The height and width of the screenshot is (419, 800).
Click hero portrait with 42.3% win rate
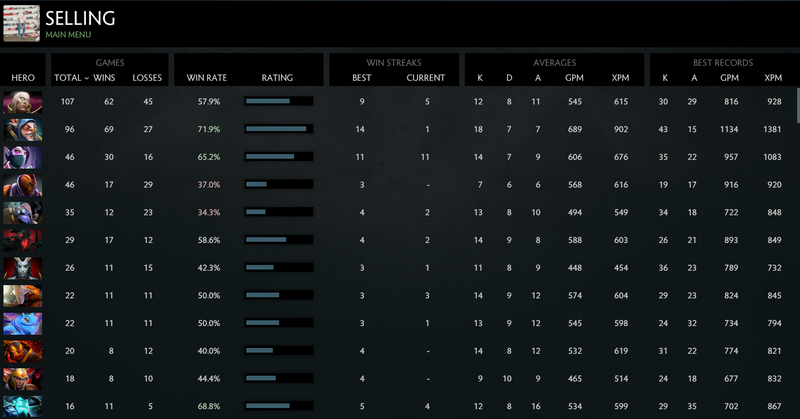coord(22,268)
